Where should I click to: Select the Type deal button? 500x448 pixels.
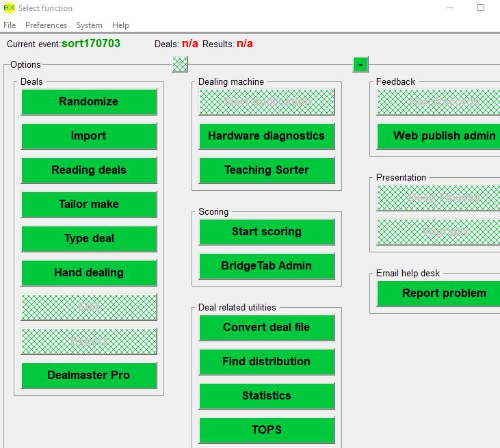tap(89, 239)
